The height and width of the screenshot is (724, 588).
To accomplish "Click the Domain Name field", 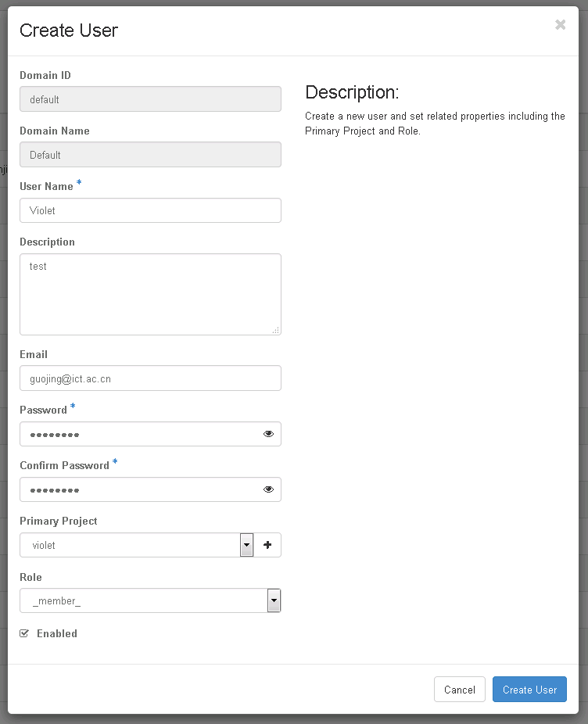I will [151, 154].
